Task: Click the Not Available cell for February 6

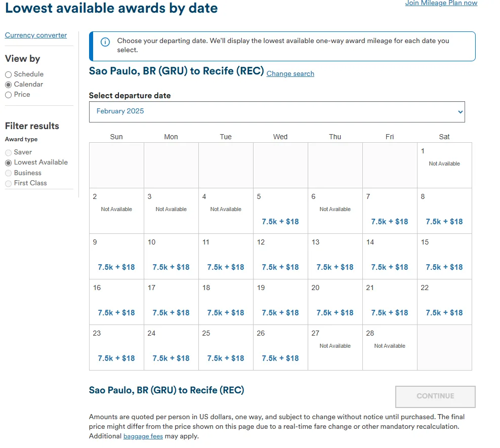Action: point(335,211)
